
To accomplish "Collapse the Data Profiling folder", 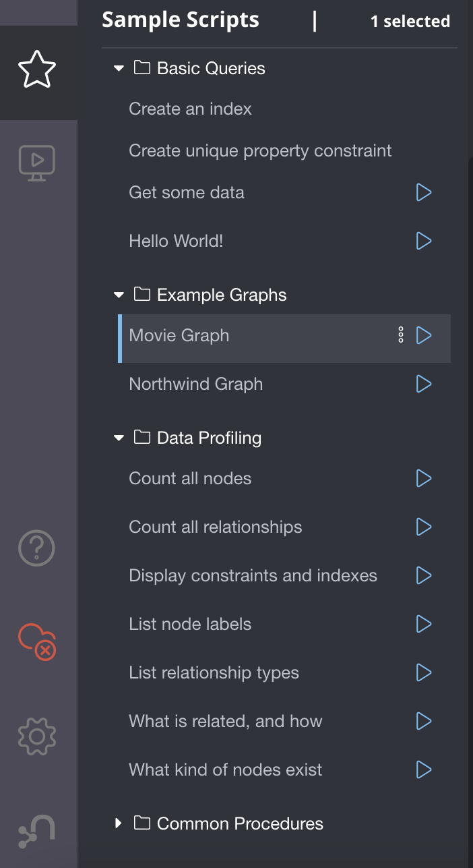I will tap(119, 437).
